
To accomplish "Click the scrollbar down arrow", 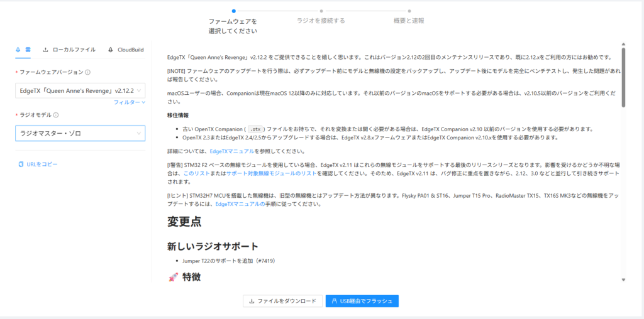I will (623, 279).
